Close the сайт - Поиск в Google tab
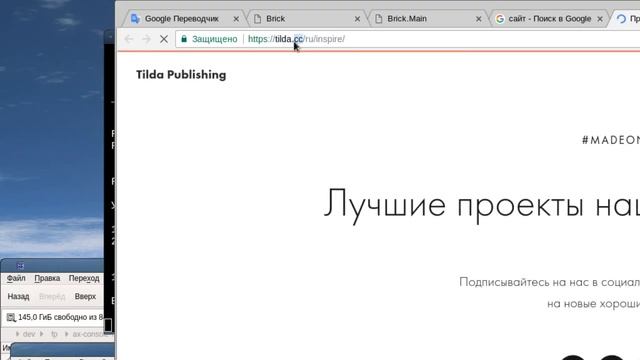The width and height of the screenshot is (640, 360). (x=600, y=19)
